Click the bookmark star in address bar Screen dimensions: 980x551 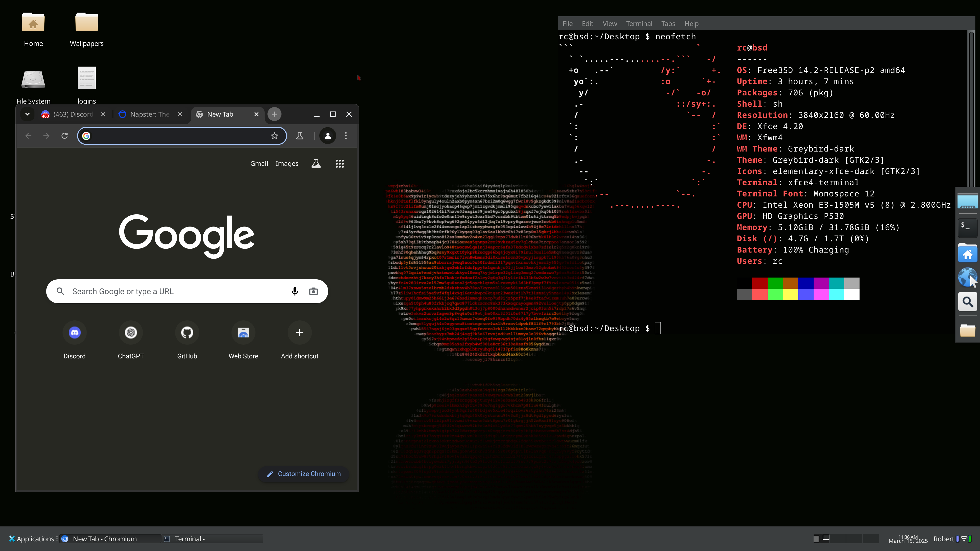pos(274,136)
